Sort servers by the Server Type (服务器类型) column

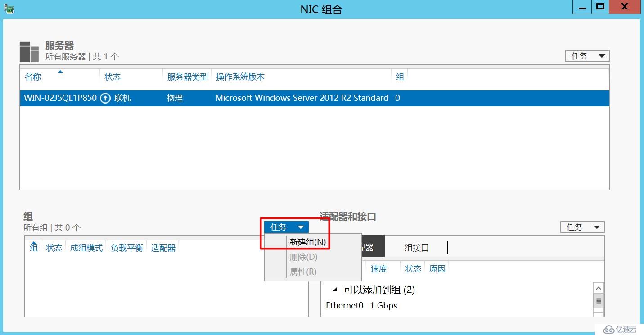point(187,77)
